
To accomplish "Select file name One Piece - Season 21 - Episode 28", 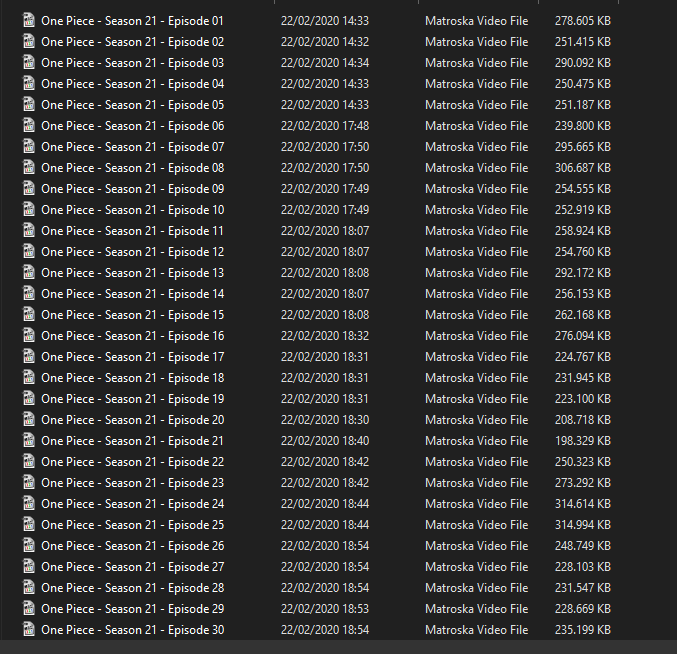I will tap(133, 588).
